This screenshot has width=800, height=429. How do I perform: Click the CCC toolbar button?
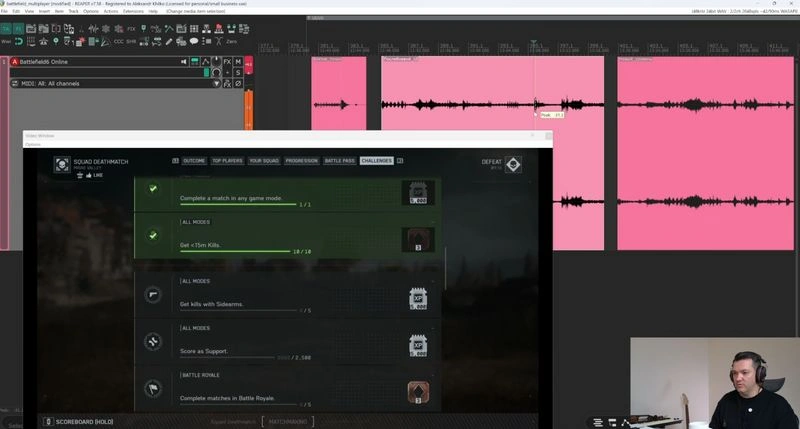coord(118,41)
